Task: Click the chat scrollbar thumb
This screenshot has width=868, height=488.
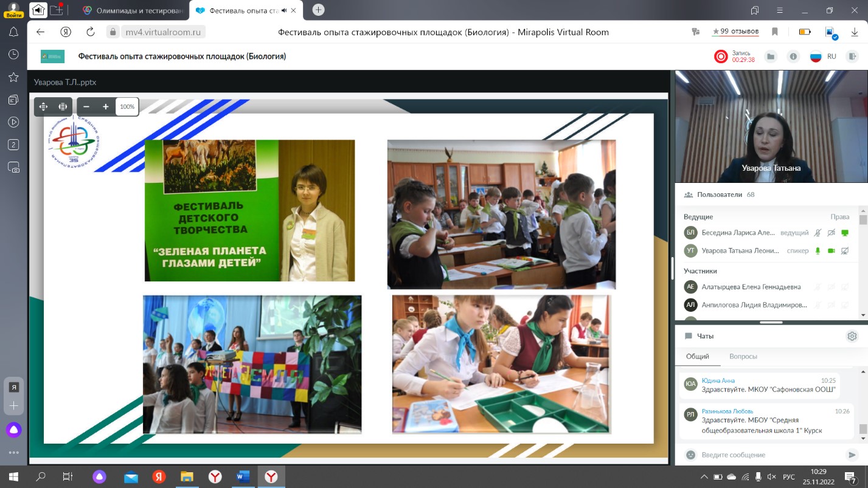Action: coord(863,429)
